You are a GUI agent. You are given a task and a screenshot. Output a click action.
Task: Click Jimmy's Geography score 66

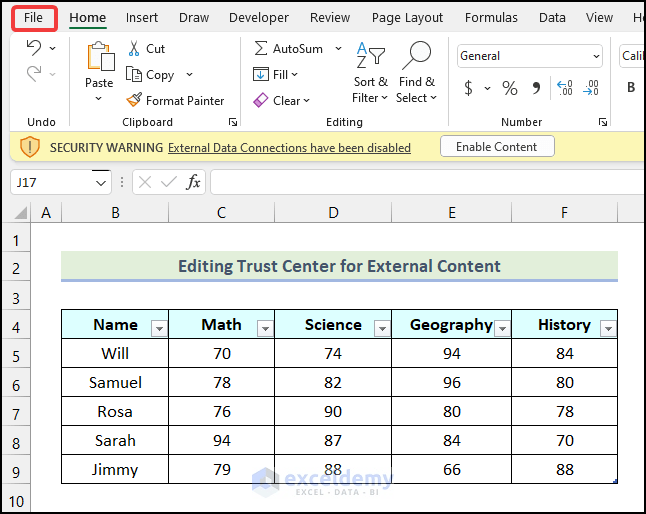452,469
